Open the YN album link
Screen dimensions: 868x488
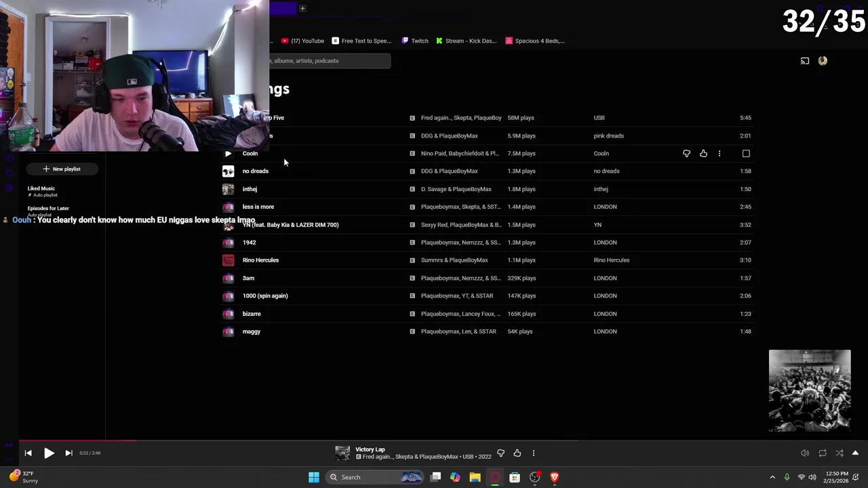click(597, 225)
